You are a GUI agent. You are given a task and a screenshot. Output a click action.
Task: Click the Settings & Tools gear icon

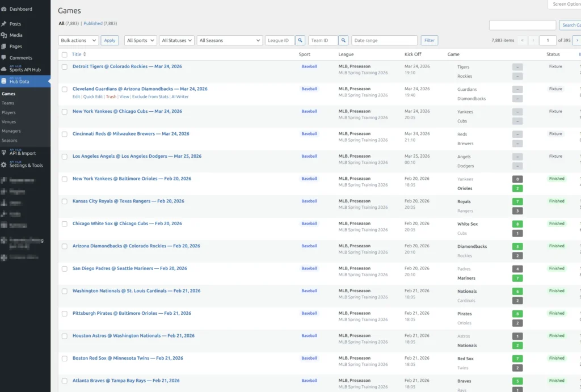pos(4,165)
